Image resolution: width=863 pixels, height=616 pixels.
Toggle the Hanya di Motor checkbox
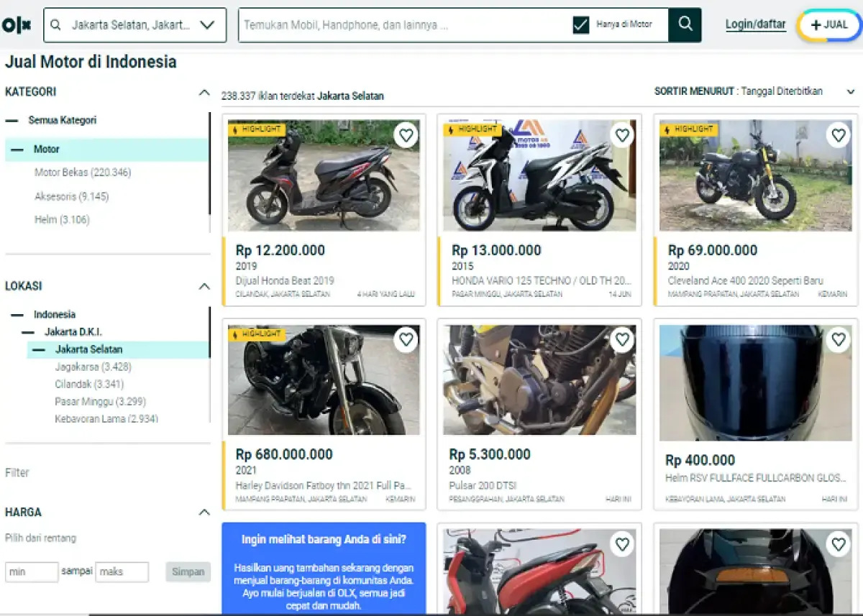pos(581,25)
